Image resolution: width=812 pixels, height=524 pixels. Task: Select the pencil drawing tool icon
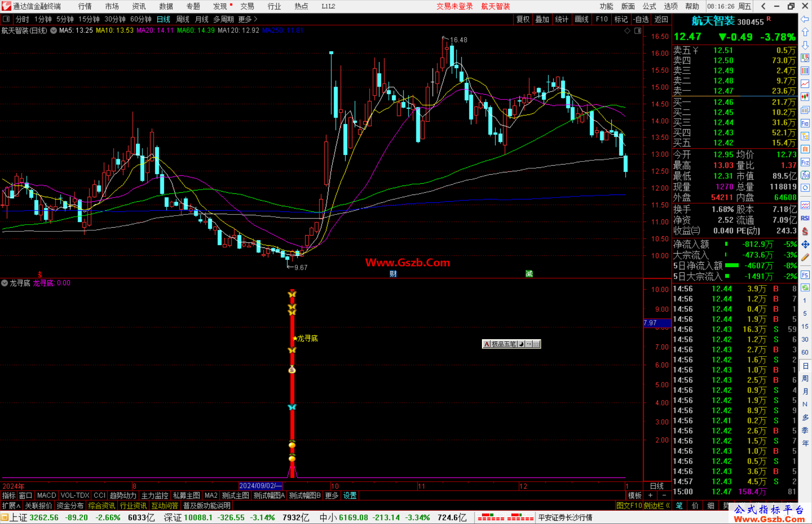coord(805,257)
